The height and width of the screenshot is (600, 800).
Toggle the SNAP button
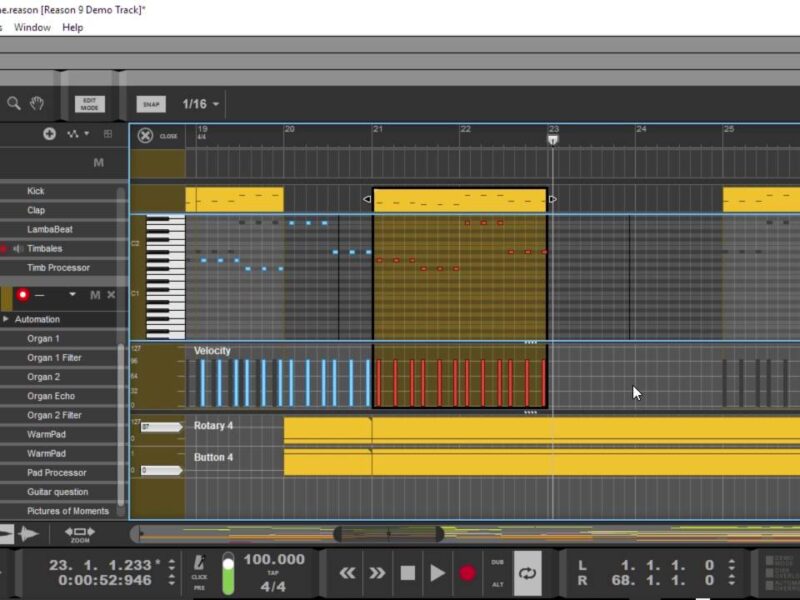tap(151, 104)
